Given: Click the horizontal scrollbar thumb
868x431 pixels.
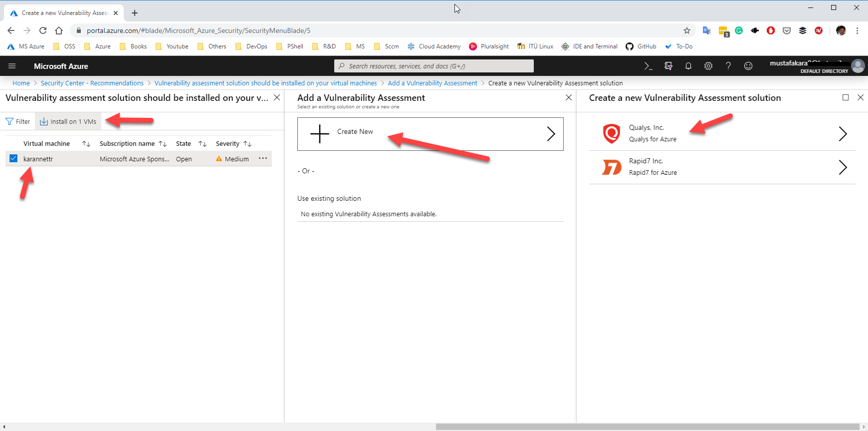Looking at the screenshot, I should point(648,427).
